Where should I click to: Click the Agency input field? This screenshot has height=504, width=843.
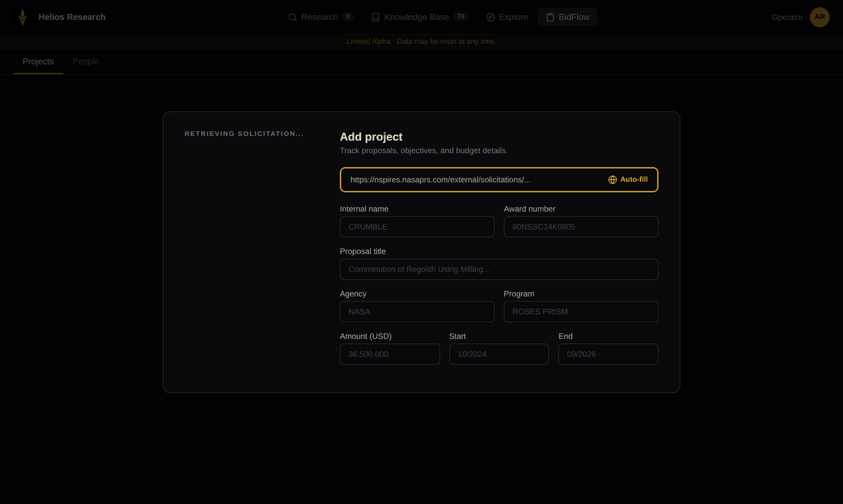click(417, 312)
